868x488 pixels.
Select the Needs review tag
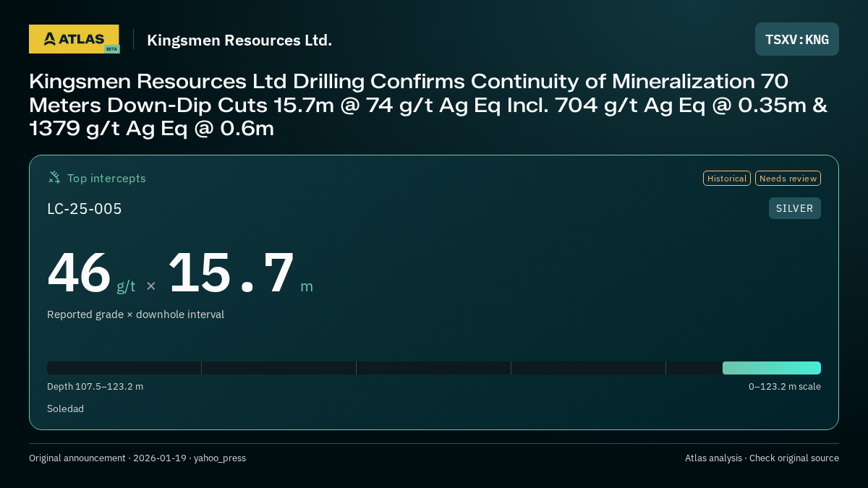tap(788, 179)
